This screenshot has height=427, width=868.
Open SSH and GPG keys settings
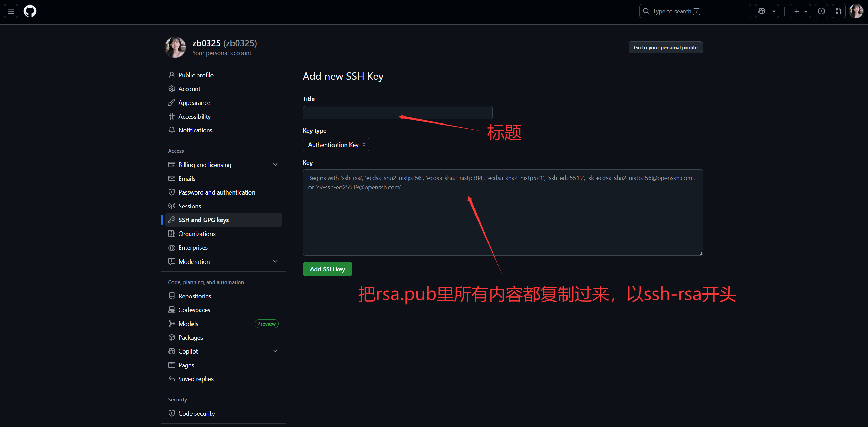pyautogui.click(x=204, y=220)
